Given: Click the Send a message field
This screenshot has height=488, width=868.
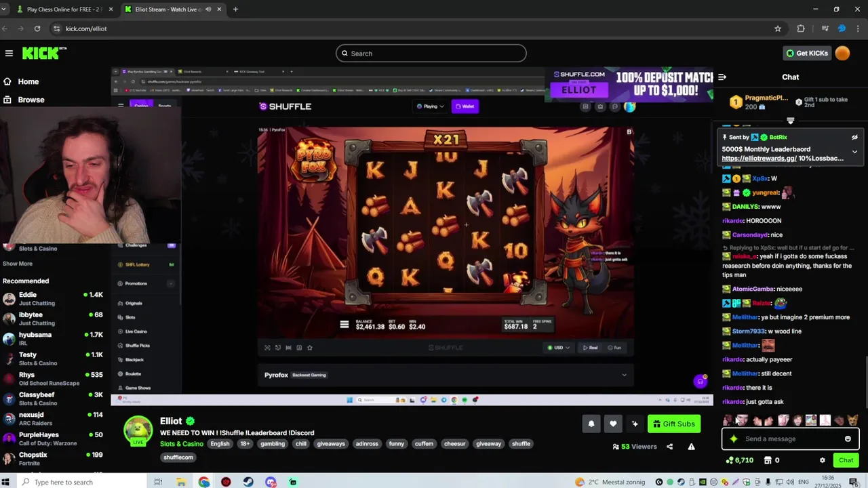Looking at the screenshot, I should click(x=790, y=439).
